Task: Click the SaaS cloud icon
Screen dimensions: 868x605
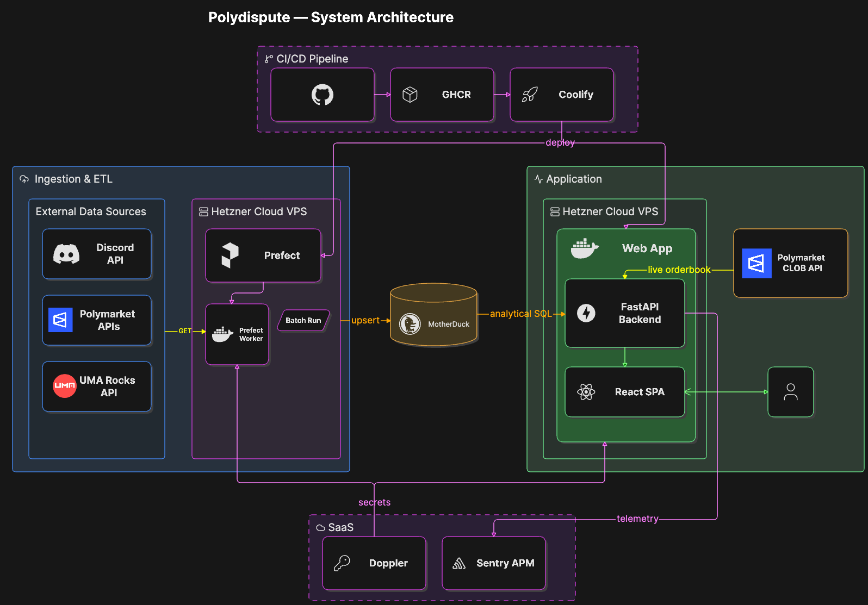Action: [x=321, y=527]
